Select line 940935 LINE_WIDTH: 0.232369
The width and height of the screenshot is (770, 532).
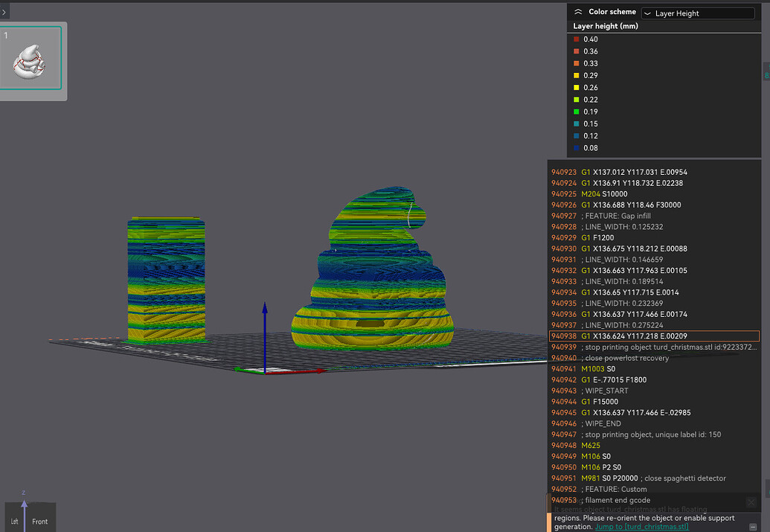coord(654,303)
